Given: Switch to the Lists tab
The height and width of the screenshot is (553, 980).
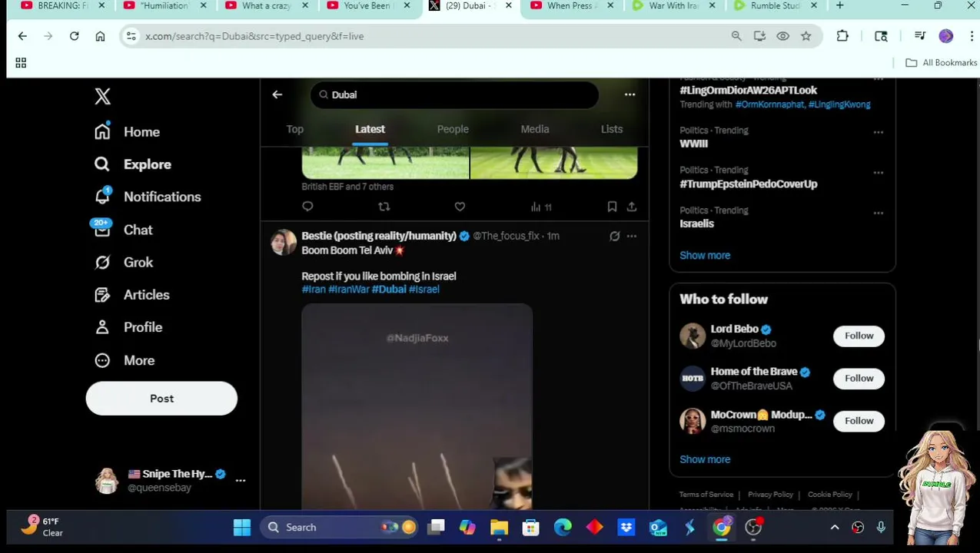Looking at the screenshot, I should tap(612, 129).
